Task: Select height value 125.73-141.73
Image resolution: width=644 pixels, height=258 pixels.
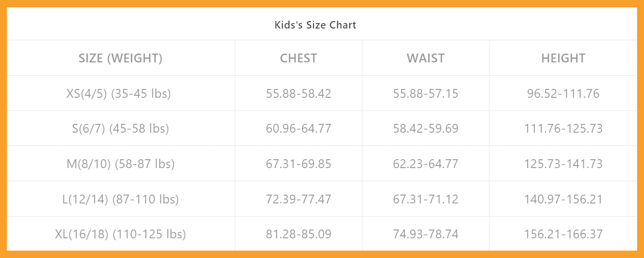Action: pos(563,164)
